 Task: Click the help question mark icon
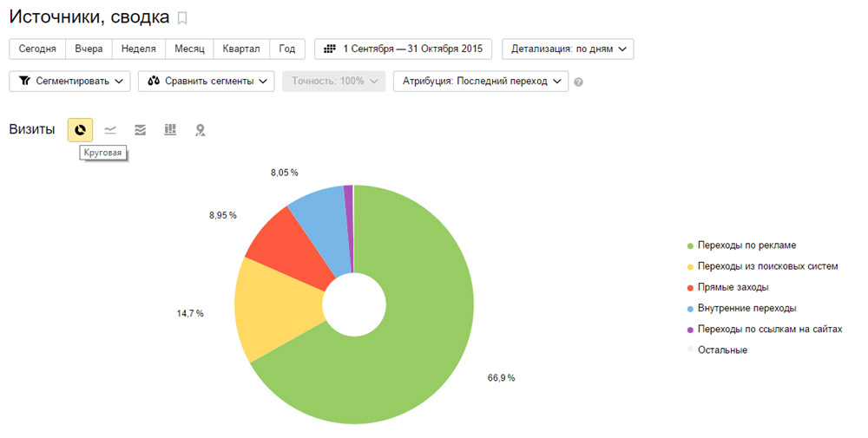(x=578, y=82)
